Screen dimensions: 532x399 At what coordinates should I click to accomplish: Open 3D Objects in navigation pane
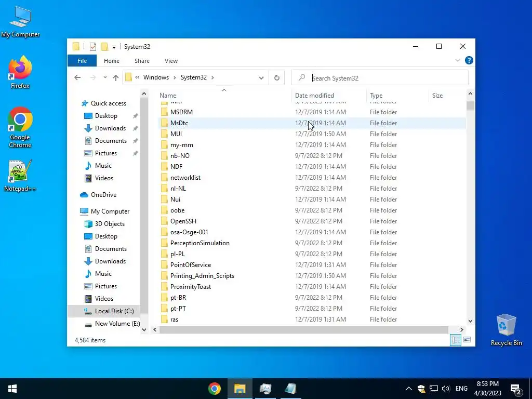(x=104, y=224)
